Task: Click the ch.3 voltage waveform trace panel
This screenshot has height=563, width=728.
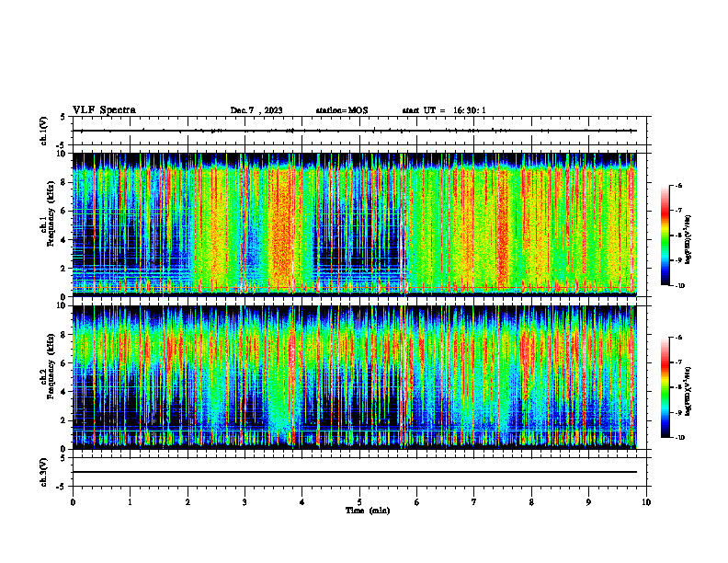Action: coord(359,472)
